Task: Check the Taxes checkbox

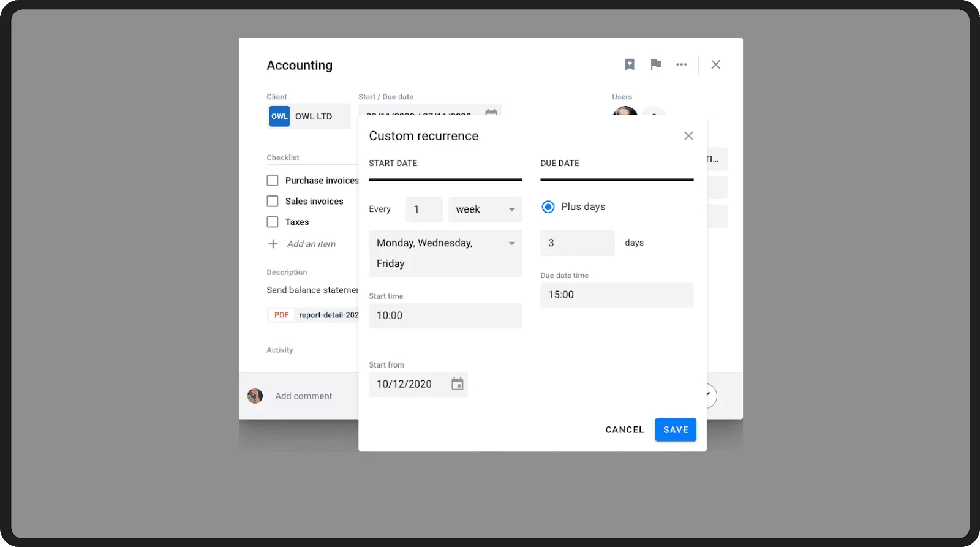Action: pyautogui.click(x=273, y=222)
